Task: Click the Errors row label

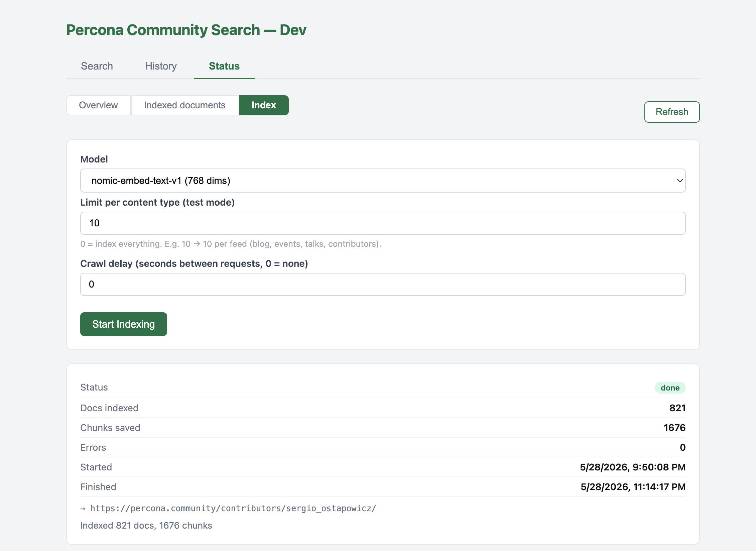Action: [x=93, y=447]
